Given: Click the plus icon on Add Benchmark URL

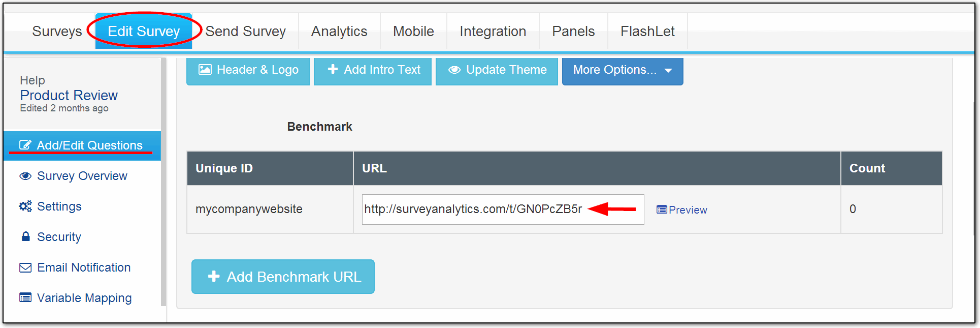Looking at the screenshot, I should click(x=214, y=276).
